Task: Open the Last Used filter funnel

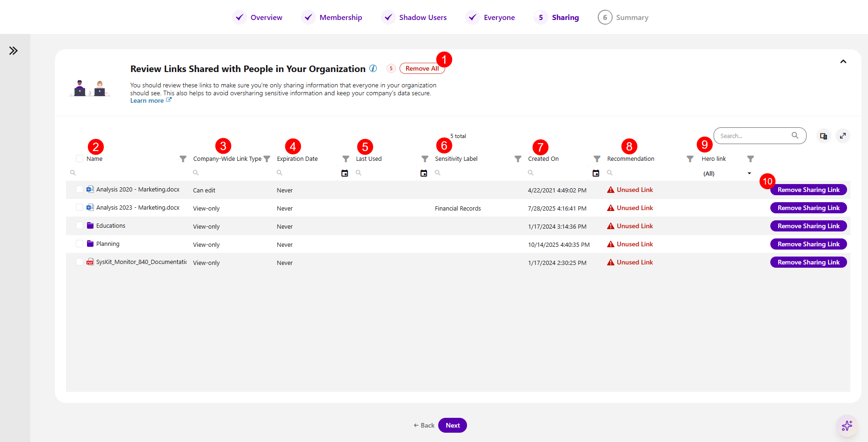Action: pyautogui.click(x=425, y=159)
